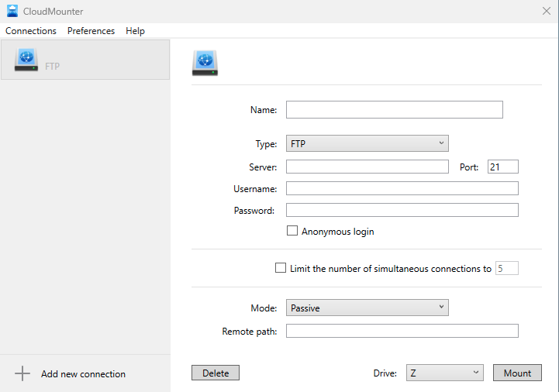This screenshot has width=559, height=392.
Task: Focus the Name input field
Action: 395,110
